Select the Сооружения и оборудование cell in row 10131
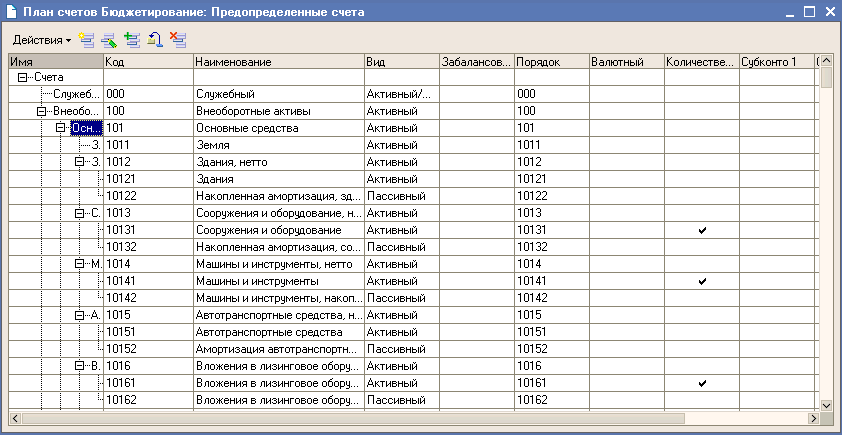The height and width of the screenshot is (435, 842). point(279,230)
